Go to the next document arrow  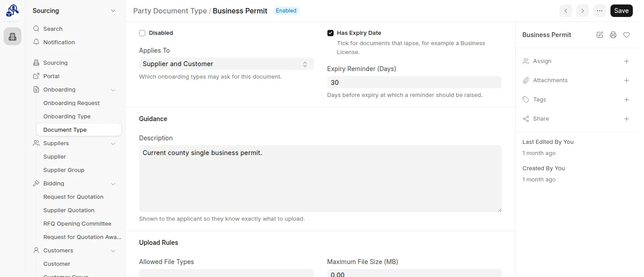tap(583, 11)
